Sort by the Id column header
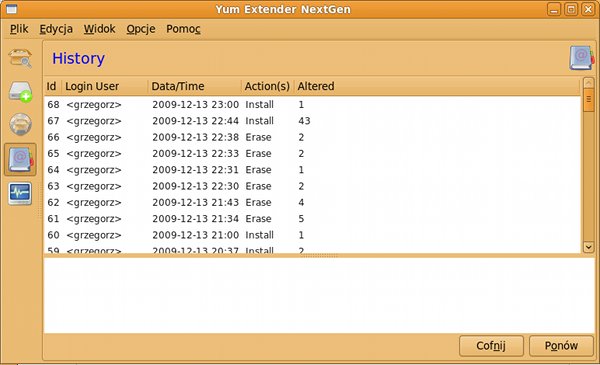The height and width of the screenshot is (365, 600). 53,86
